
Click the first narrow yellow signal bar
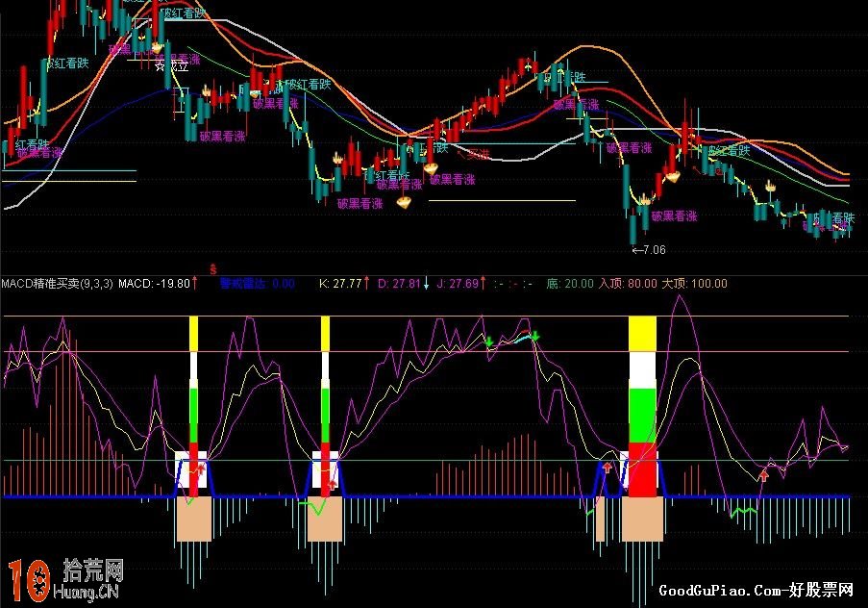(x=193, y=334)
